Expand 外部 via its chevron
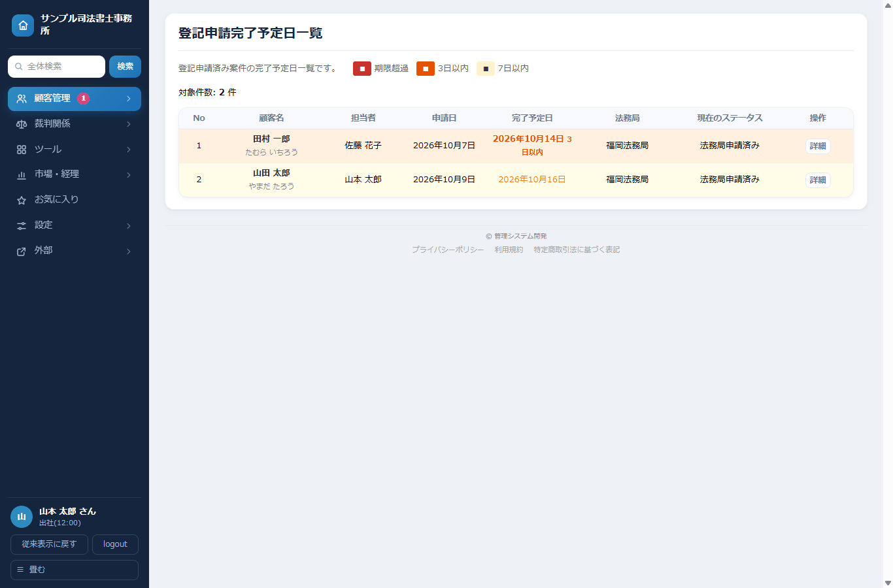893x588 pixels. 129,251
